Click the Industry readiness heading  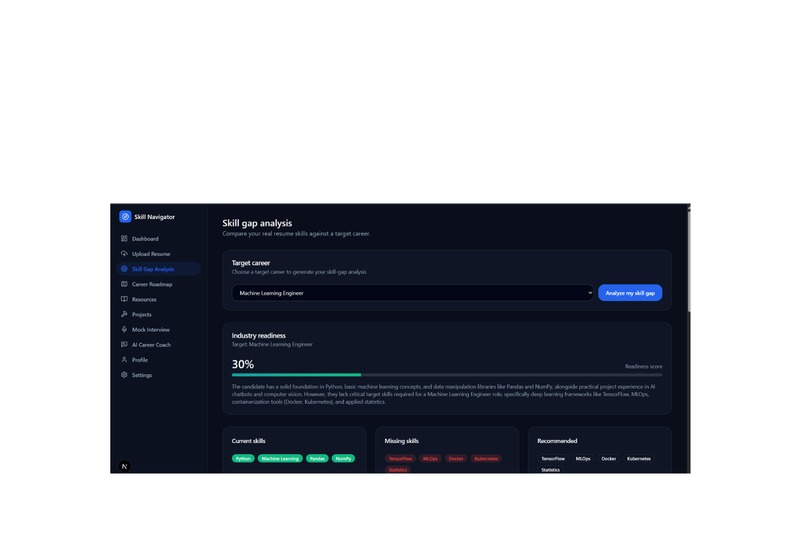[259, 335]
